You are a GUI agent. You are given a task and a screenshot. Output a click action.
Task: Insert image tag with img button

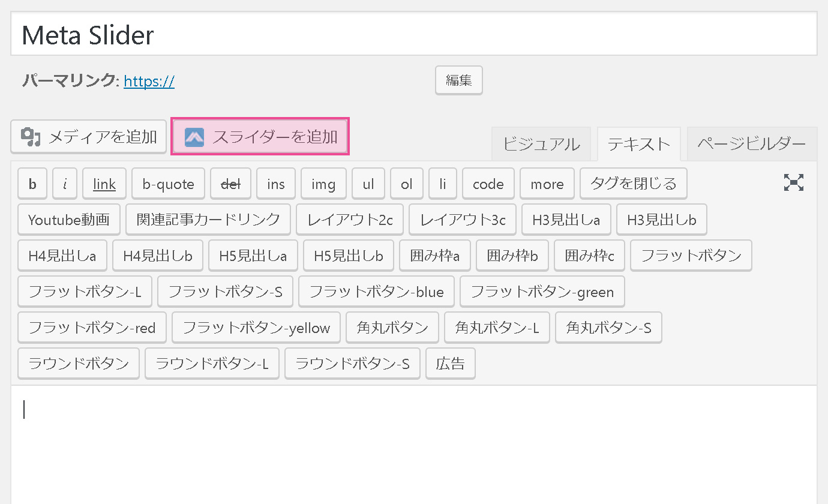click(323, 184)
